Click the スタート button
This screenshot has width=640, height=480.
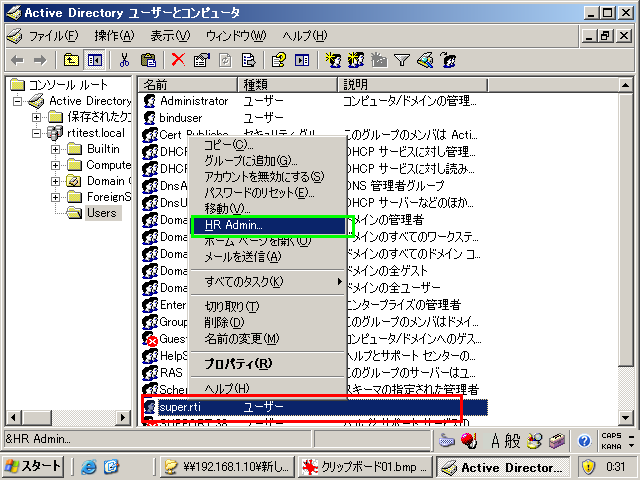[x=33, y=466]
